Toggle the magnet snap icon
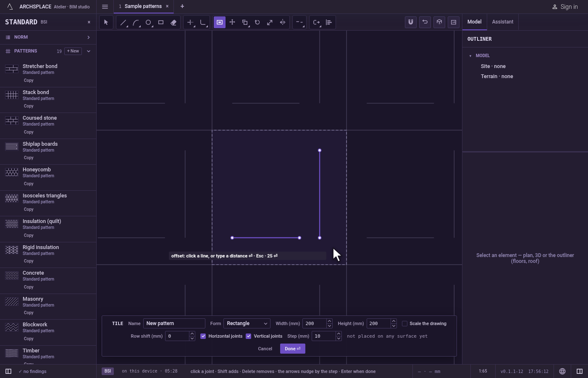The width and height of the screenshot is (588, 378). point(411,22)
